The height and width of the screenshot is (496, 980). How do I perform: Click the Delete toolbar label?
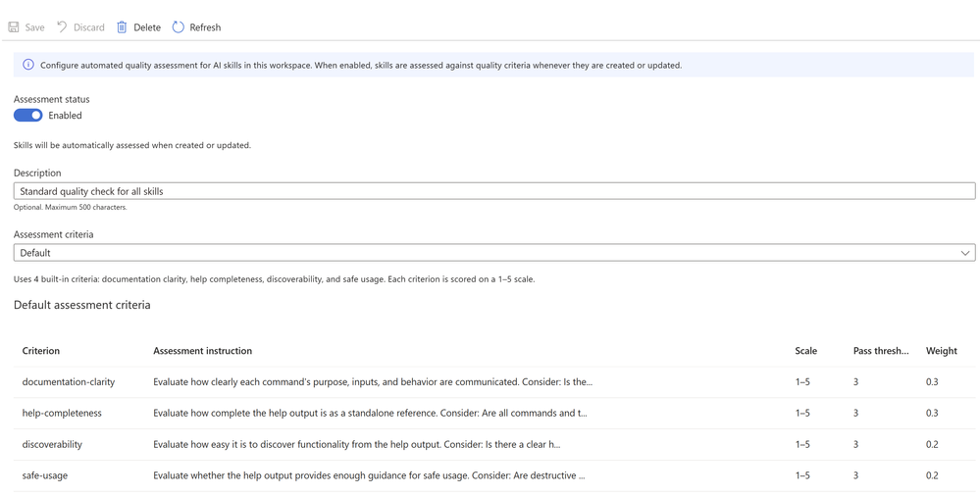[x=147, y=27]
